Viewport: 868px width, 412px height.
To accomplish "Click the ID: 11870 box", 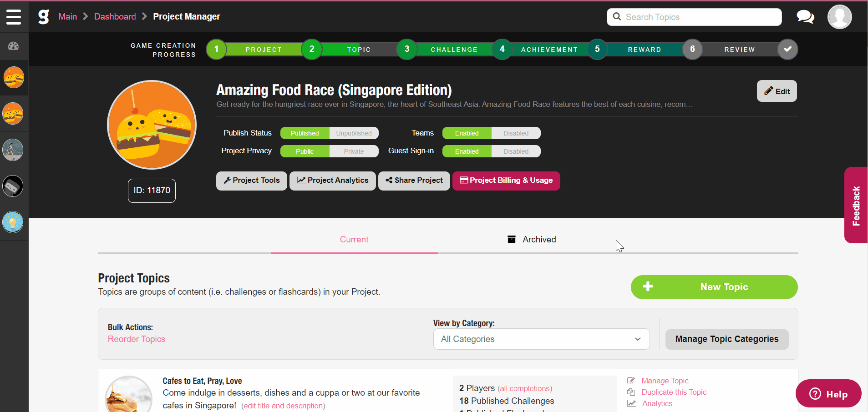I will click(x=152, y=191).
